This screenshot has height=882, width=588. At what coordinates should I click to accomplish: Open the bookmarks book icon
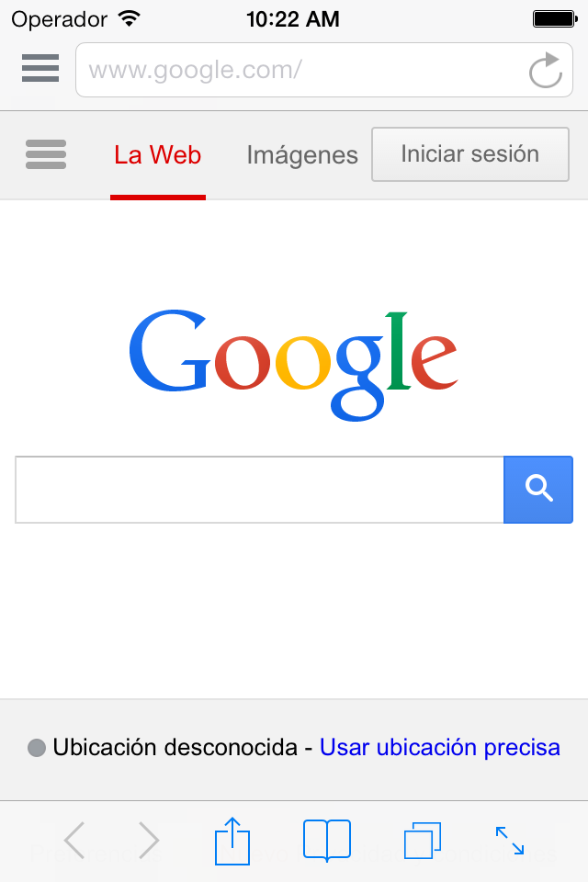pos(327,841)
